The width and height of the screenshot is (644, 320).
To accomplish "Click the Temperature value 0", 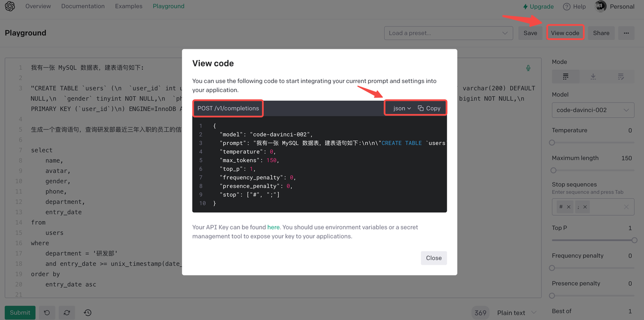I will [630, 130].
